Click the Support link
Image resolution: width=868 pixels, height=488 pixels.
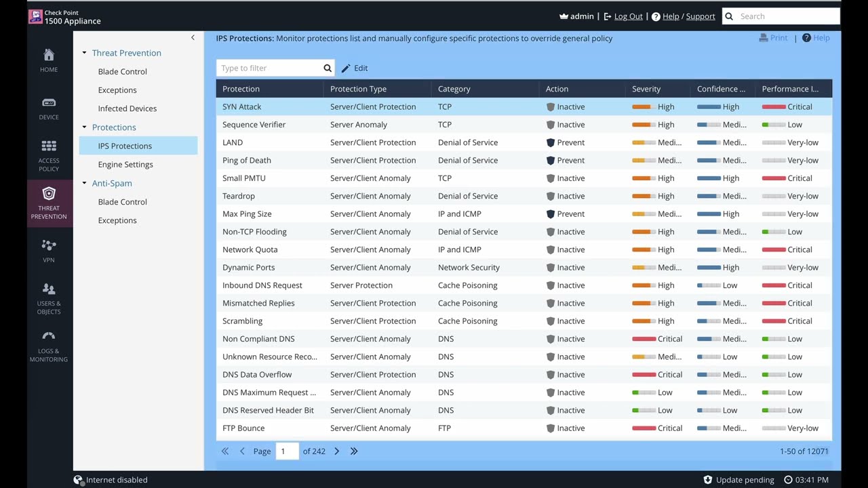(701, 16)
